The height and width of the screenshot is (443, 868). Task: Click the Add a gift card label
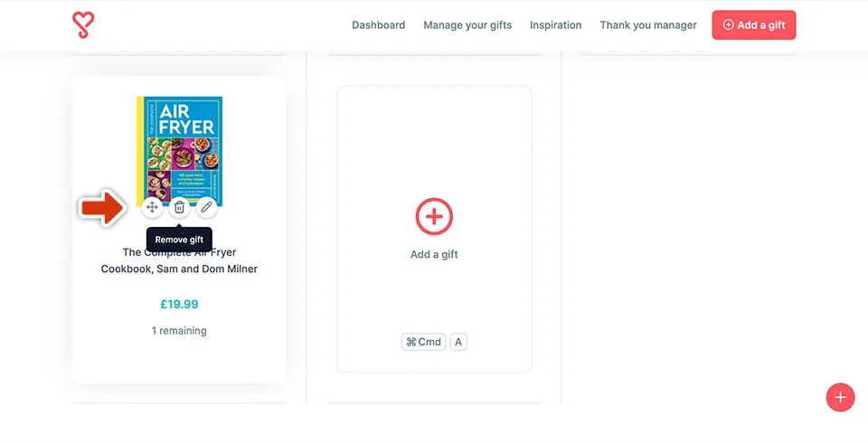point(434,255)
